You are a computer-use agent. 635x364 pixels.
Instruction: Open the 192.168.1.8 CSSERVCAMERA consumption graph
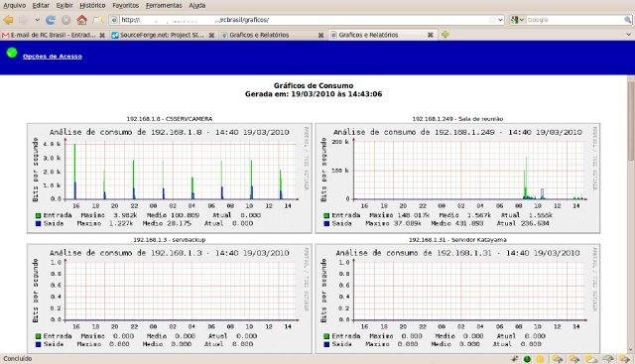[170, 179]
